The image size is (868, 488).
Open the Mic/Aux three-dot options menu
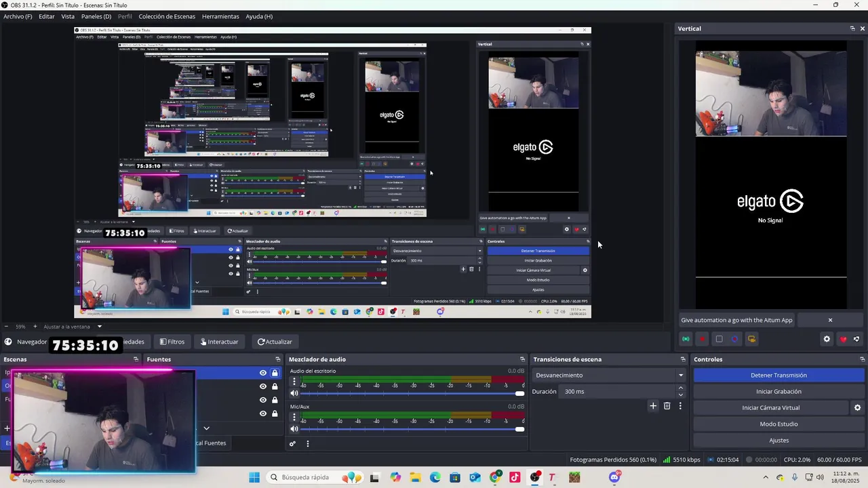[x=294, y=417]
